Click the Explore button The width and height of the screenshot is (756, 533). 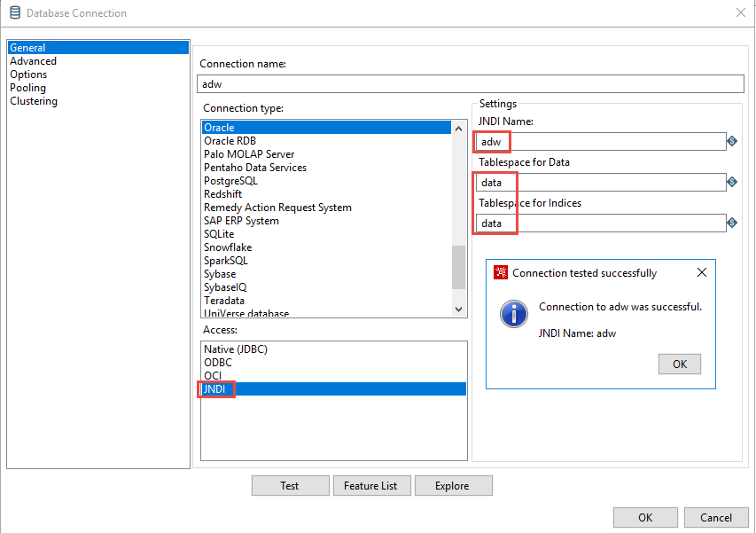click(x=451, y=486)
